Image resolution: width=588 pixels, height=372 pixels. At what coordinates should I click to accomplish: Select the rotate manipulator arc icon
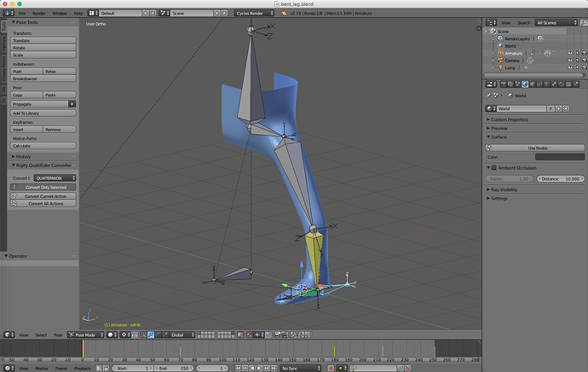point(158,334)
